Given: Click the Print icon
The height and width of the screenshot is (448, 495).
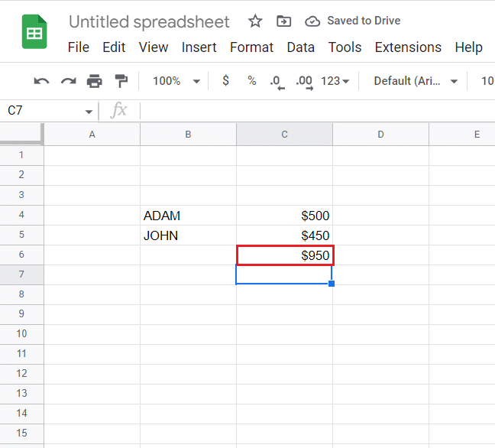Looking at the screenshot, I should click(95, 81).
